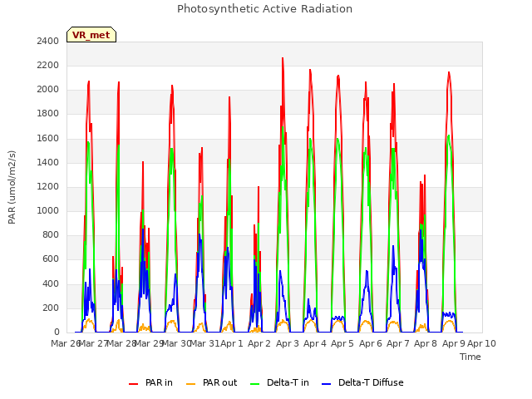Click the VR_met annotation label
Image resolution: width=532 pixels, height=399 pixels.
click(91, 35)
